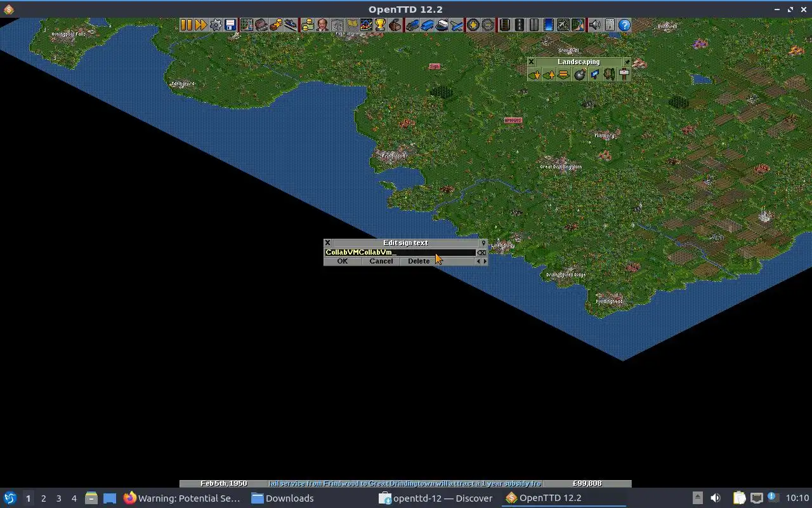Open the company general info face icon
This screenshot has width=812, height=508.
click(x=322, y=25)
